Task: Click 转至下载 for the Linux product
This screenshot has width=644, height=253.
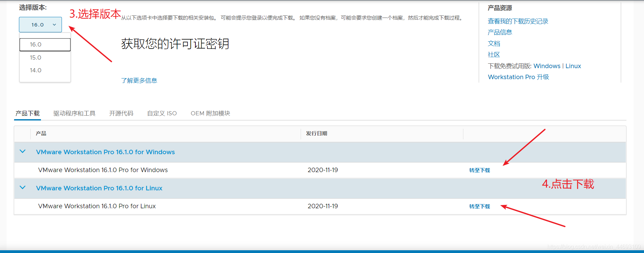Action: pyautogui.click(x=480, y=207)
